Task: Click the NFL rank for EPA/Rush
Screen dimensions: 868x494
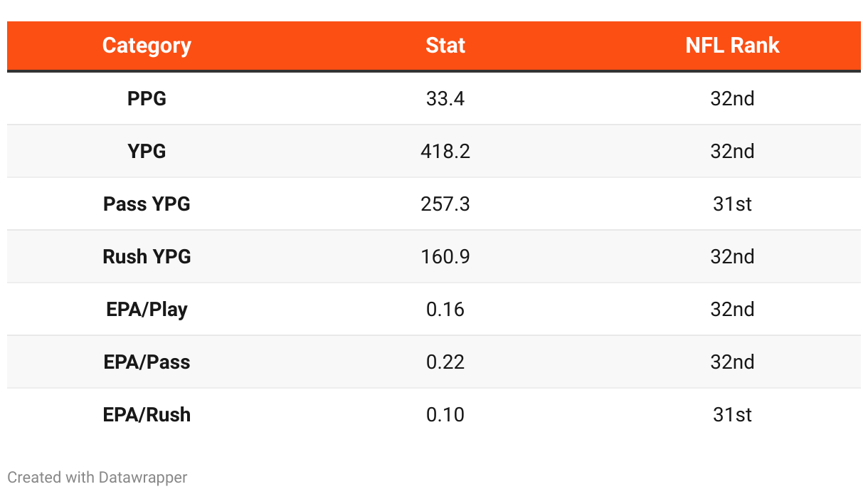Action: click(732, 414)
